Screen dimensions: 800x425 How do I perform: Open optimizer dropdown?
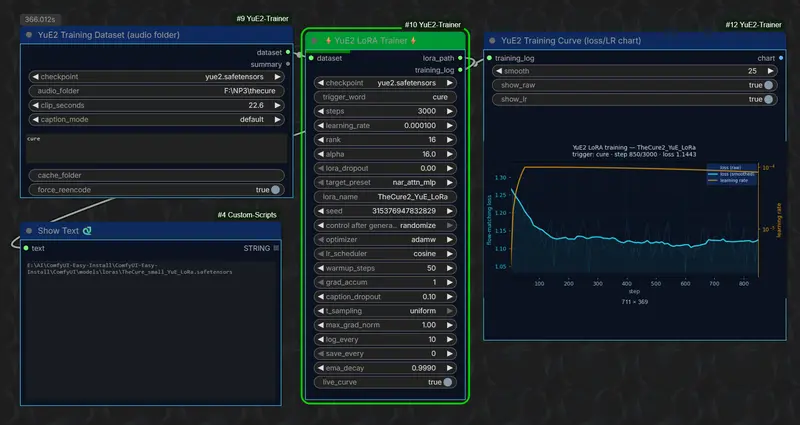click(385, 240)
